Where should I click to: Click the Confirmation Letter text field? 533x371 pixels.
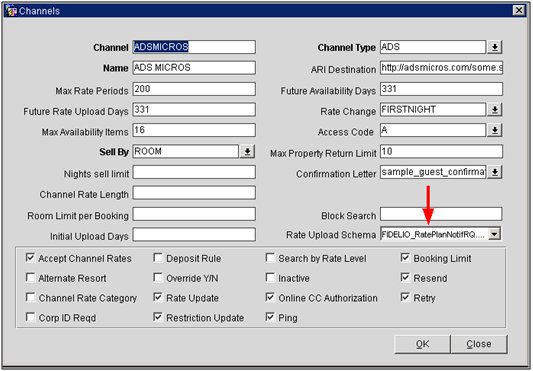click(x=433, y=172)
